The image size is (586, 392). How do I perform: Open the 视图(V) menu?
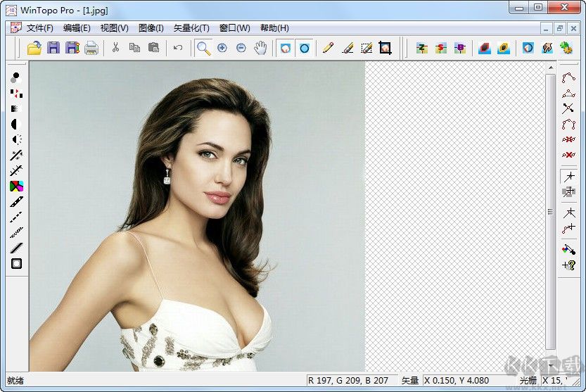[x=115, y=28]
